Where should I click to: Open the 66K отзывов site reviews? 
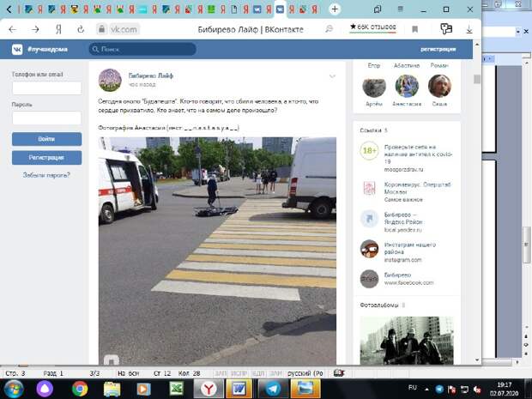point(373,27)
